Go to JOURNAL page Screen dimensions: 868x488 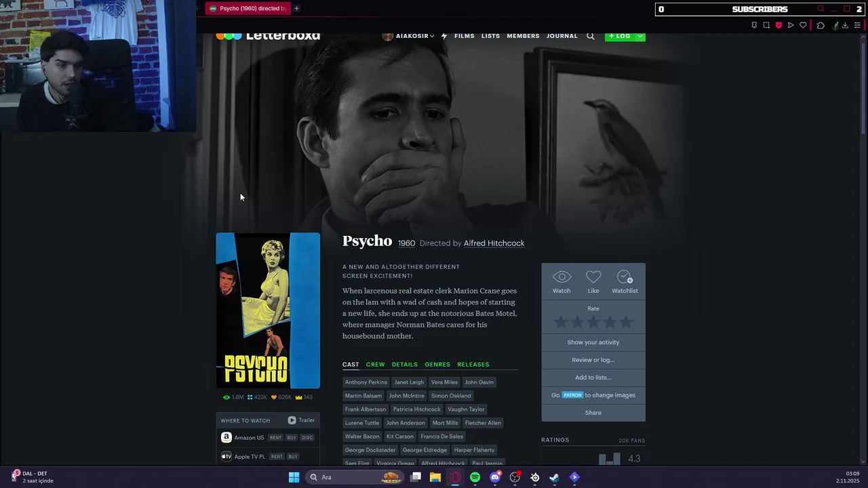562,36
